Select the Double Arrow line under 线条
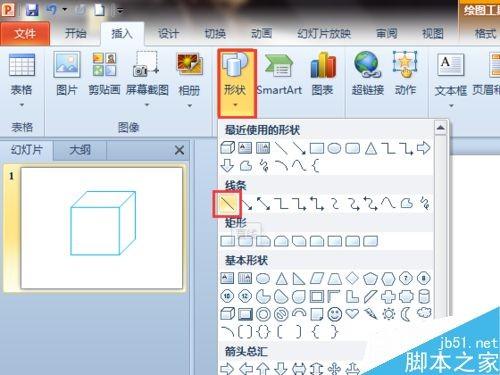 tap(263, 203)
